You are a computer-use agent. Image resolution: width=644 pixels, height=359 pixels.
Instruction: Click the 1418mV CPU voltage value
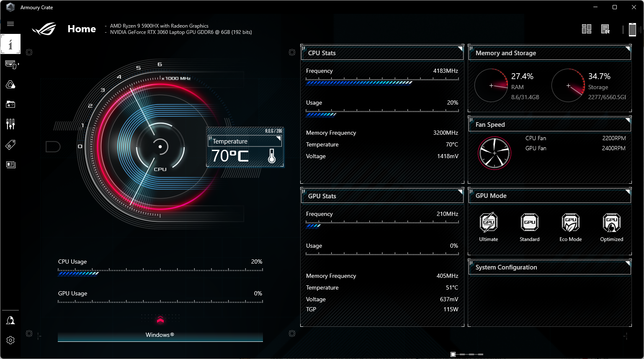tap(448, 156)
